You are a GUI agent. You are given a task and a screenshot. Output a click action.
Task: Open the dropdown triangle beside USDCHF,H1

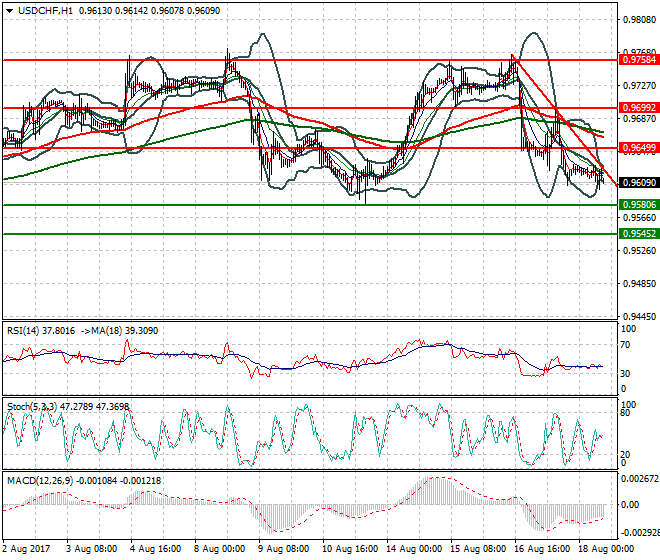click(9, 10)
